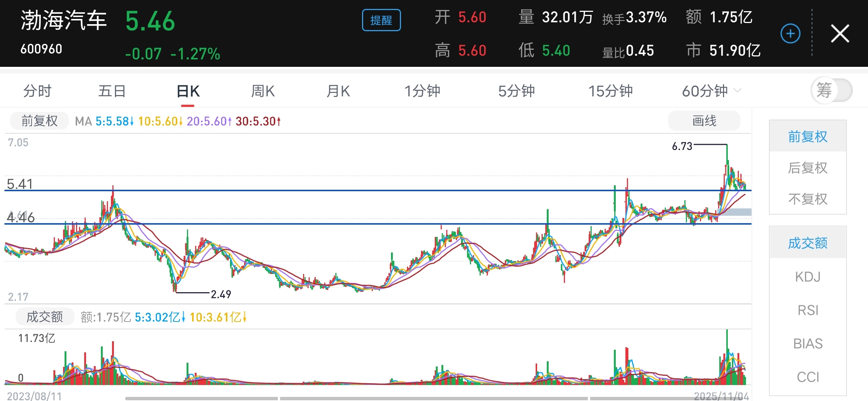Open the 成交额 indicator selector label

(45, 317)
